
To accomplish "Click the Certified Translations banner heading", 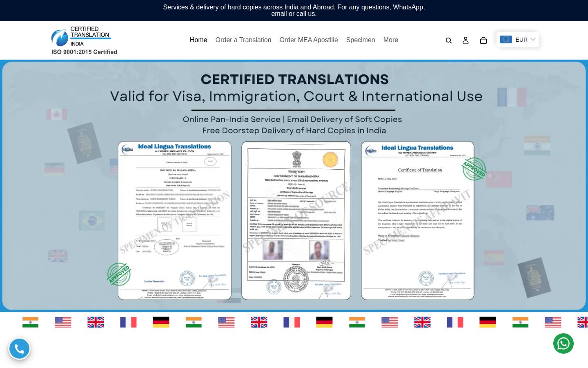I will point(294,79).
